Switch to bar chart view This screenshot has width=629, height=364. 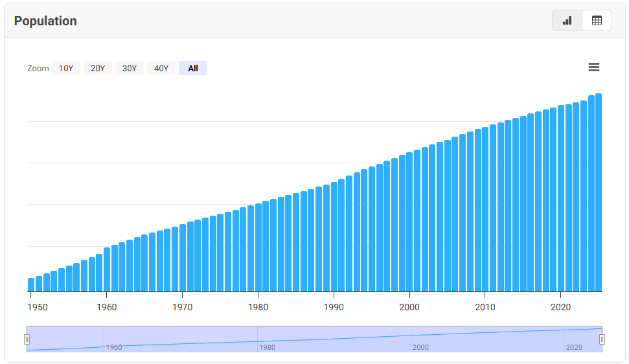567,21
